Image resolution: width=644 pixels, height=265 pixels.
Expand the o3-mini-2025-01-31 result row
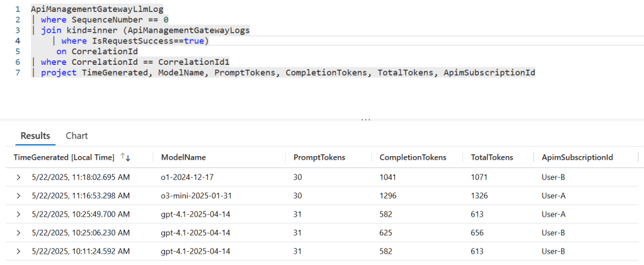coord(19,196)
